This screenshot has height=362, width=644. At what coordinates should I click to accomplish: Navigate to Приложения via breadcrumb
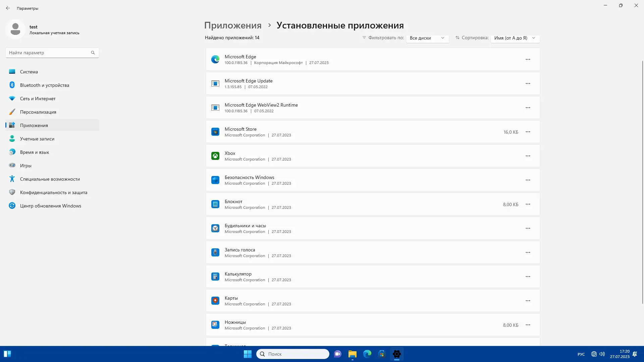pos(233,25)
